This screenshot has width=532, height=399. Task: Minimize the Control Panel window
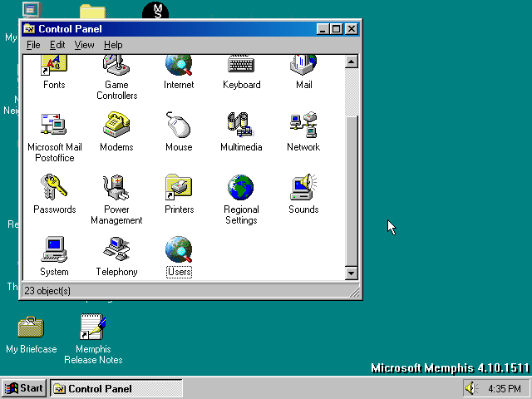[x=323, y=29]
